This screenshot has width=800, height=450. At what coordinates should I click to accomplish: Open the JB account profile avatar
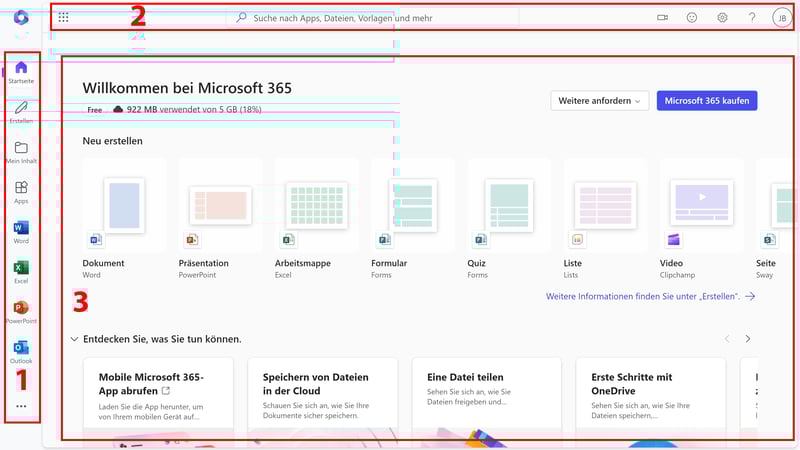point(781,18)
